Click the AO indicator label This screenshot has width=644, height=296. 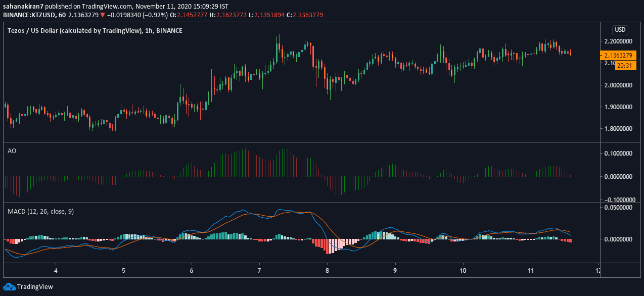pos(12,150)
